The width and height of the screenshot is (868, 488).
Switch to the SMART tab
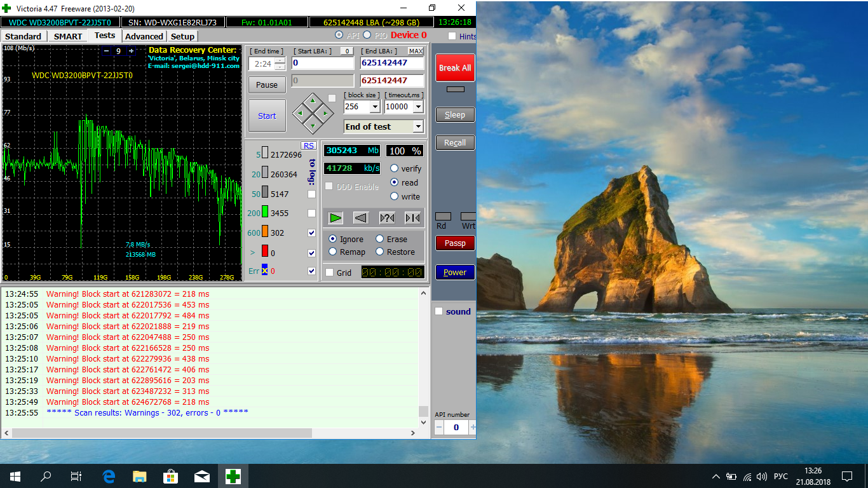coord(67,36)
